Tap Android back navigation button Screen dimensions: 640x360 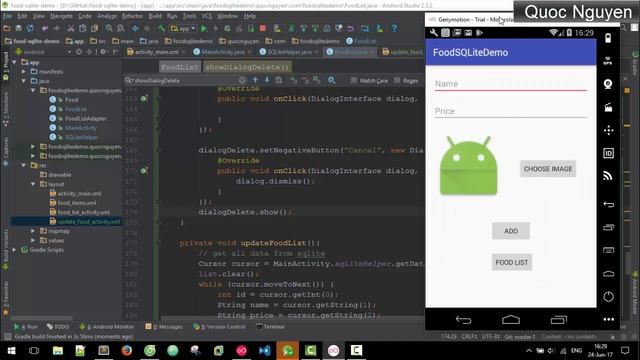463,320
